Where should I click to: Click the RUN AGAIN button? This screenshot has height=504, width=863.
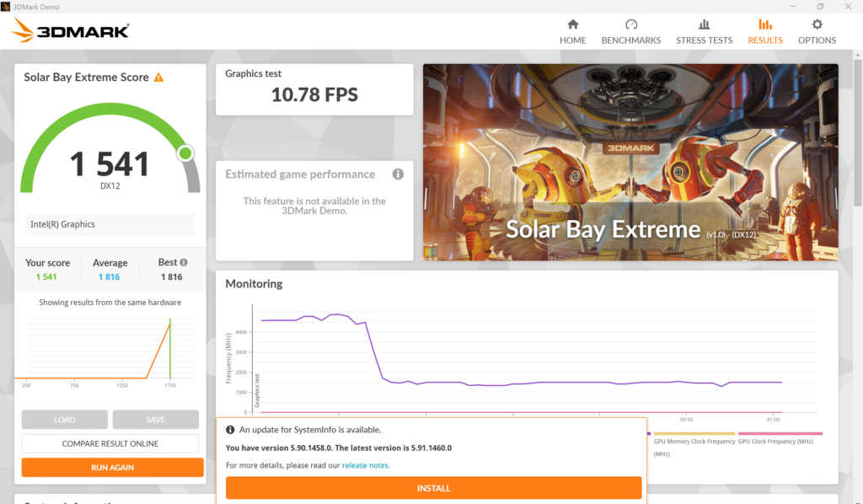pos(112,467)
